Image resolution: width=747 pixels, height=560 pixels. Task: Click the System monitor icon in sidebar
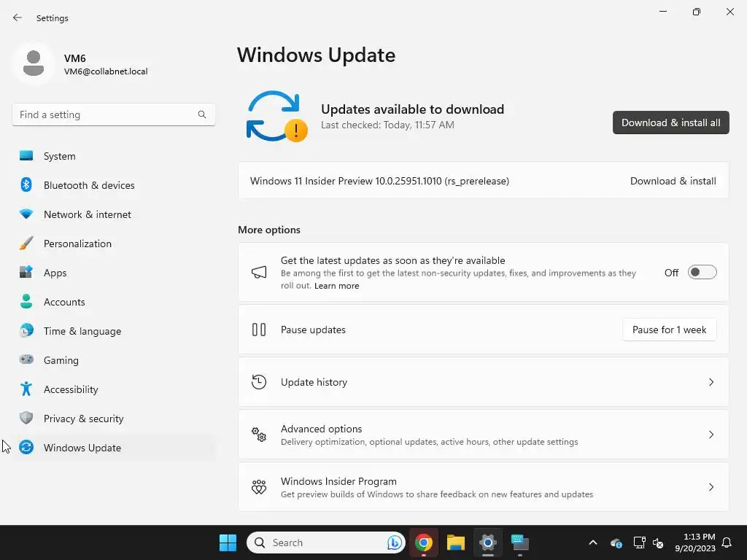point(26,156)
